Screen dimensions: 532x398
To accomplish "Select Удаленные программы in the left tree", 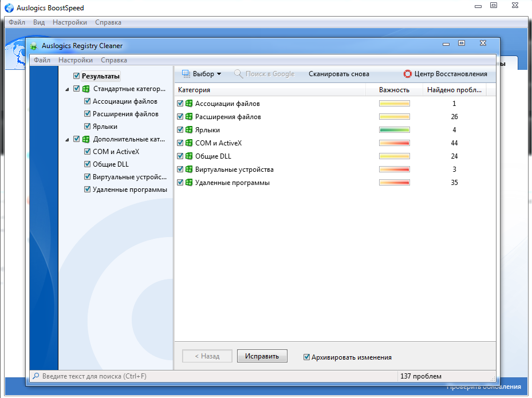I will click(130, 190).
